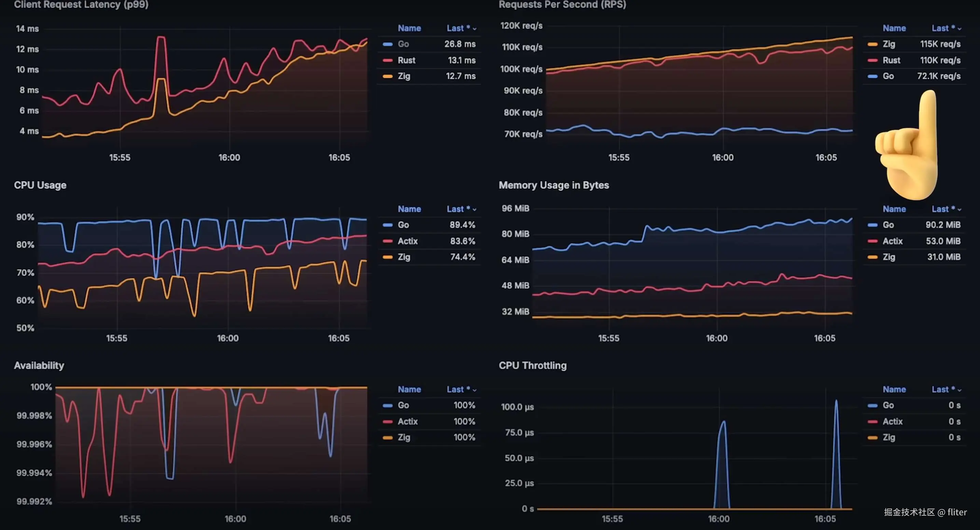Click Go color swatch in Latency legend
This screenshot has width=980, height=530.
[387, 44]
